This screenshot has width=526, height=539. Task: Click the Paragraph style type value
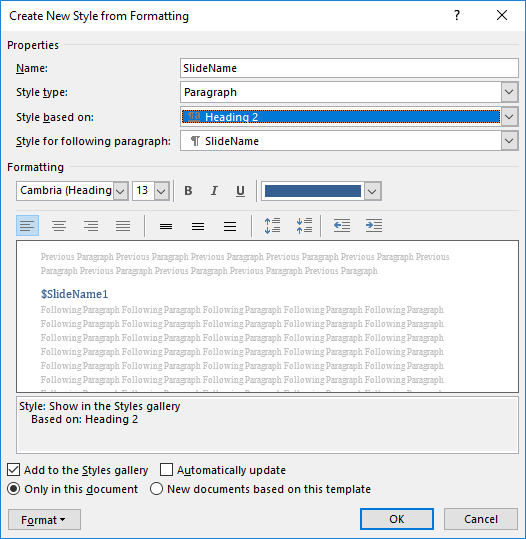tap(210, 92)
